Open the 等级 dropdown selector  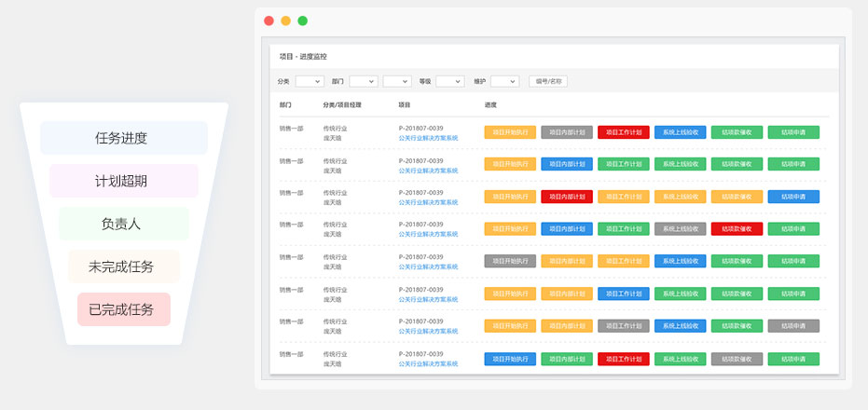coord(449,81)
